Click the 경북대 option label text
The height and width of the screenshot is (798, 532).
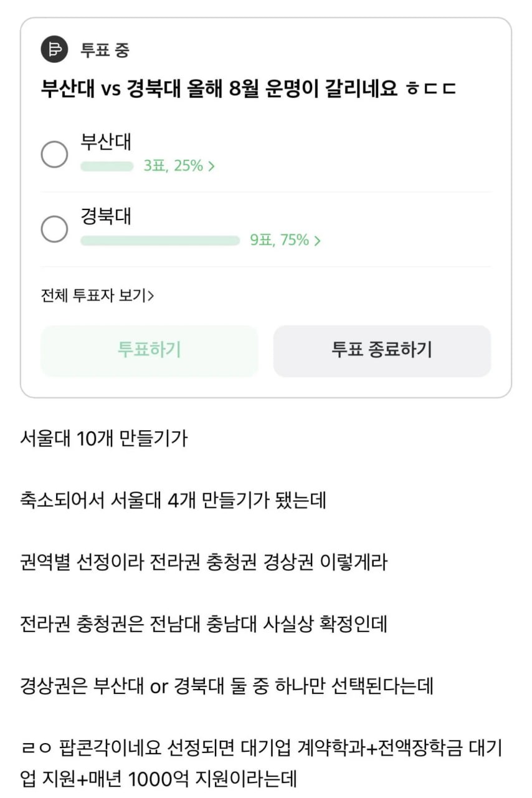[106, 216]
